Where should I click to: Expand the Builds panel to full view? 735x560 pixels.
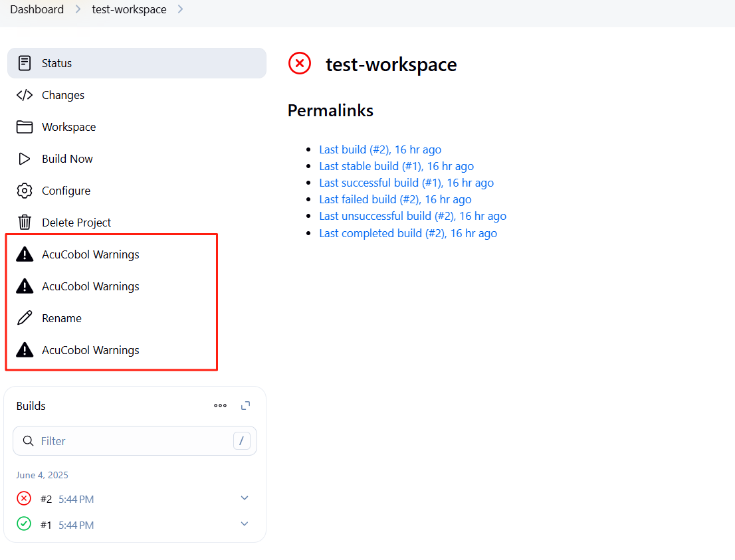coord(246,406)
